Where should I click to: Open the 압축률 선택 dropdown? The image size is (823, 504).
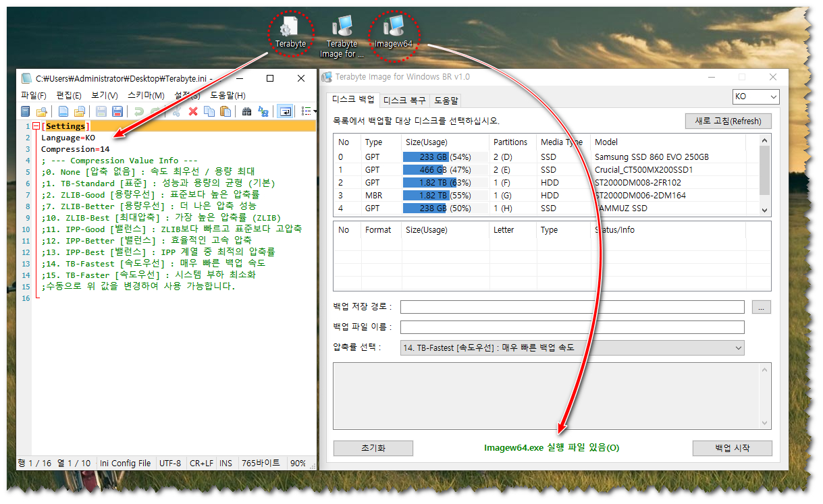tap(572, 348)
